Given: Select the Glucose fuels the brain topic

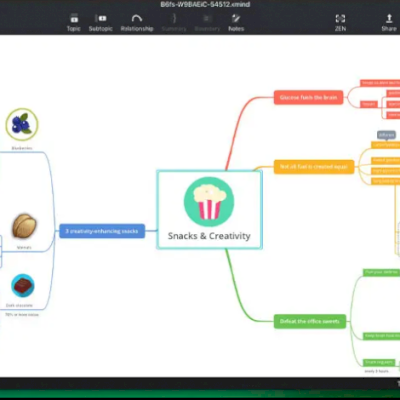Looking at the screenshot, I should pyautogui.click(x=308, y=97).
